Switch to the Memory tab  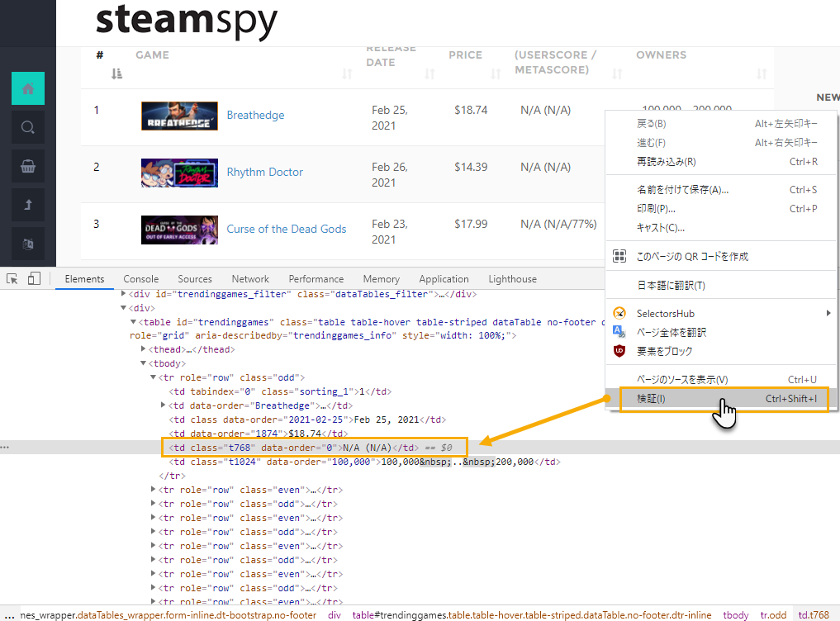click(x=382, y=279)
